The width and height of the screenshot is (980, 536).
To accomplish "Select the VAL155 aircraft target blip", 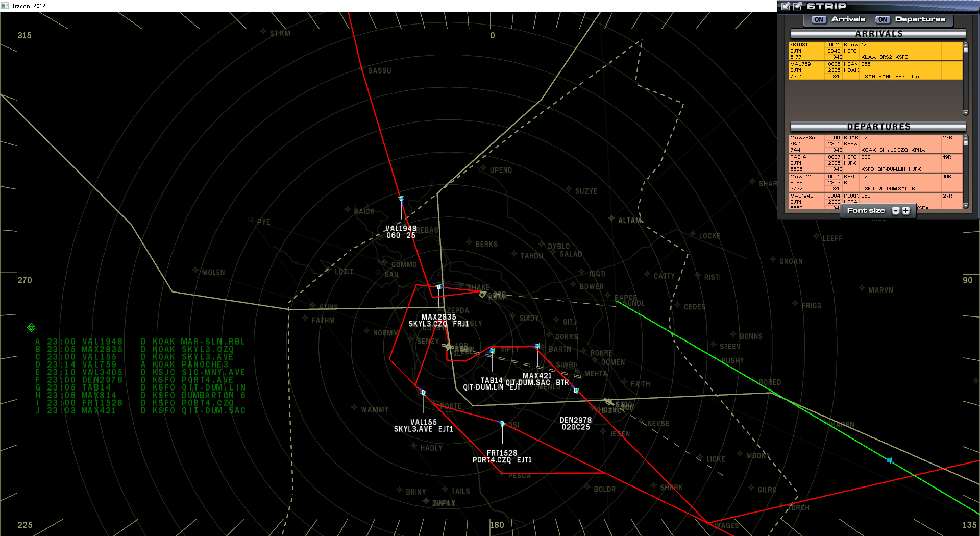I will tap(423, 393).
